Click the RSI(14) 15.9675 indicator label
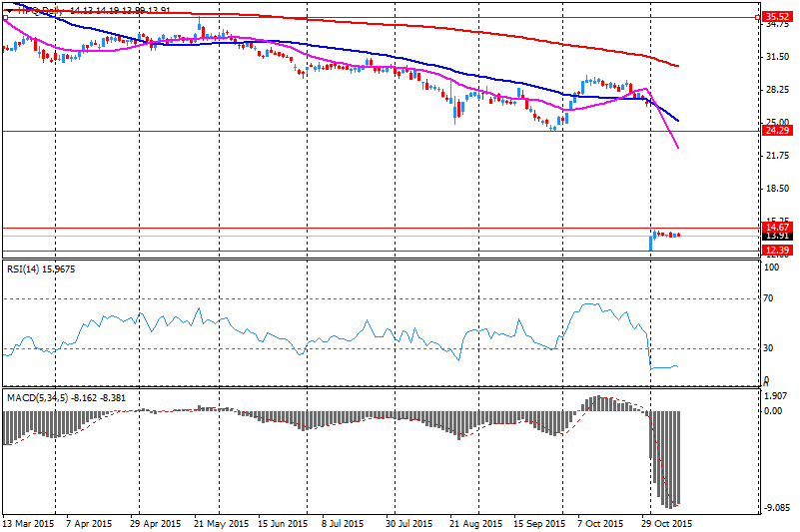Viewport: 800px width, 532px height. click(41, 268)
